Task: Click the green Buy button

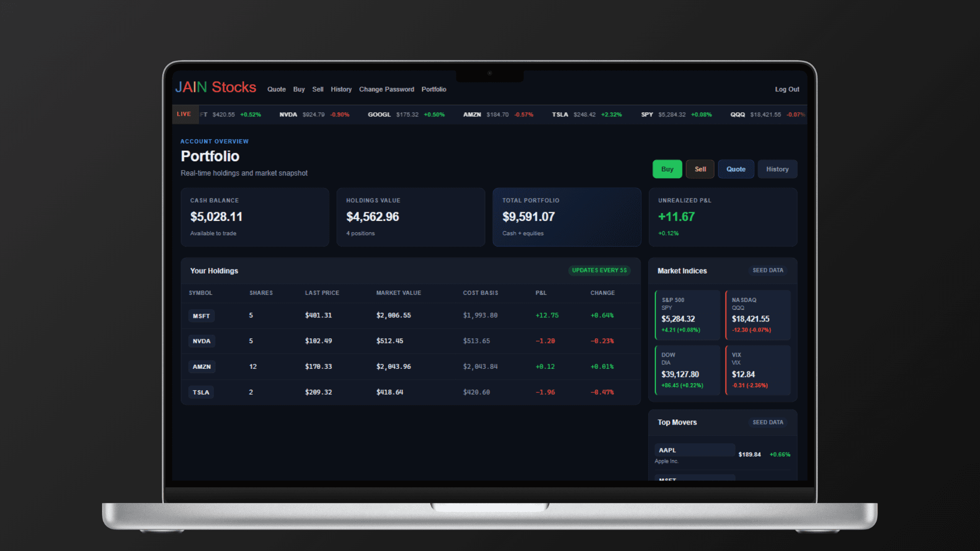Action: coord(667,169)
